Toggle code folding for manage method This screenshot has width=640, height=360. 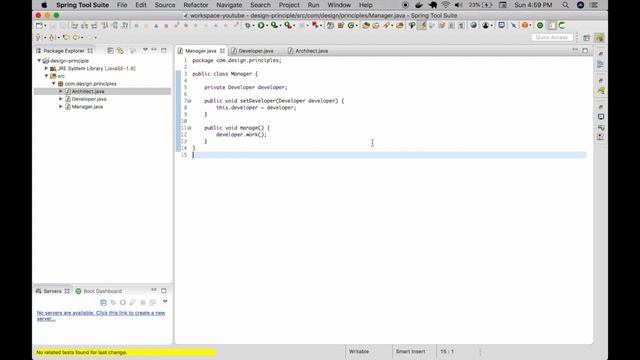point(189,128)
